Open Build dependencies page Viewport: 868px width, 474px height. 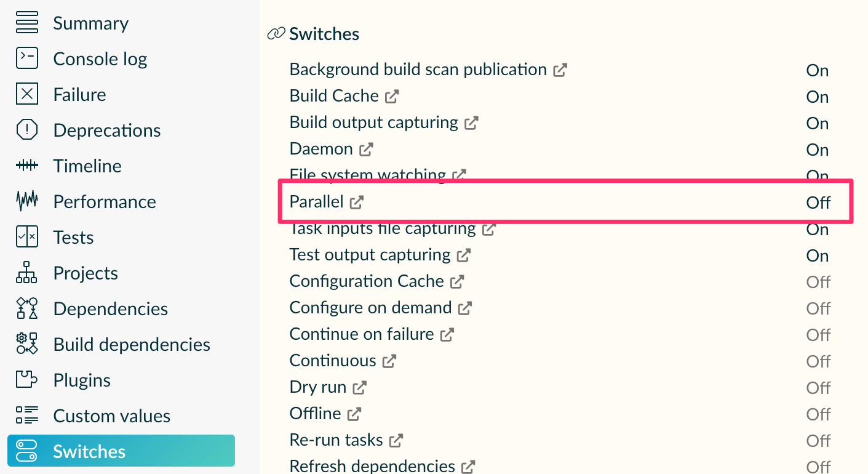(132, 344)
